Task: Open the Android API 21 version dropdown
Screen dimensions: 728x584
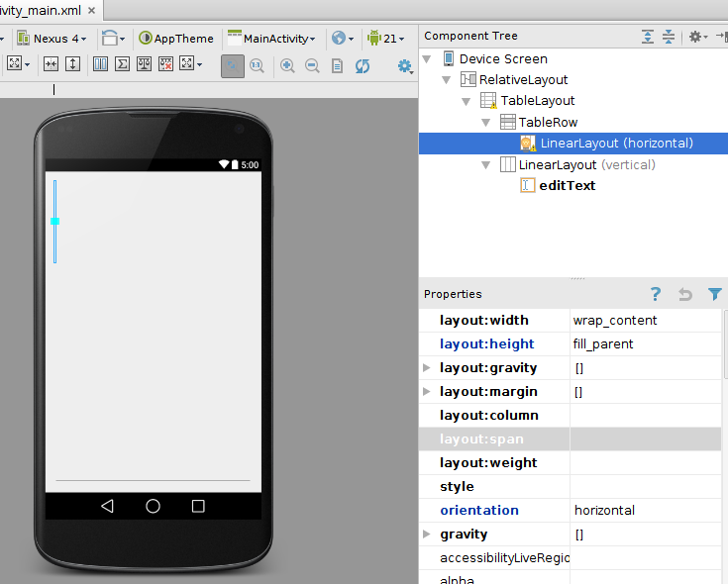Action: pos(385,39)
